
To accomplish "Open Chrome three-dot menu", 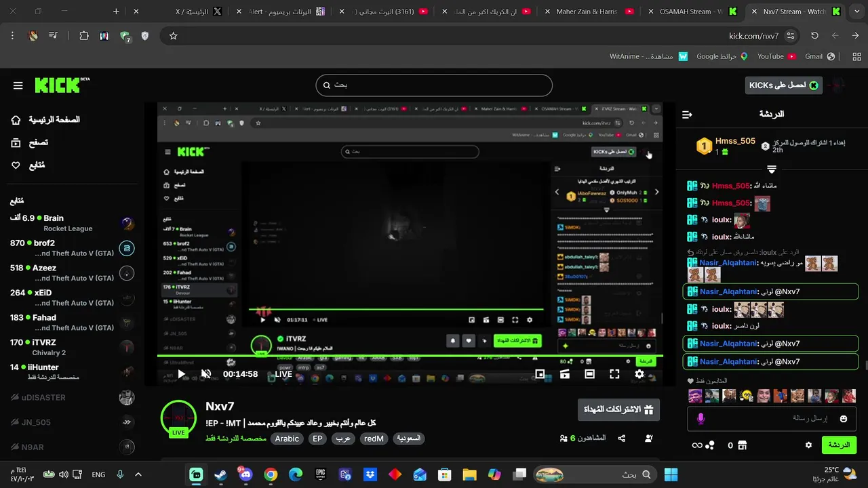I will pos(12,36).
